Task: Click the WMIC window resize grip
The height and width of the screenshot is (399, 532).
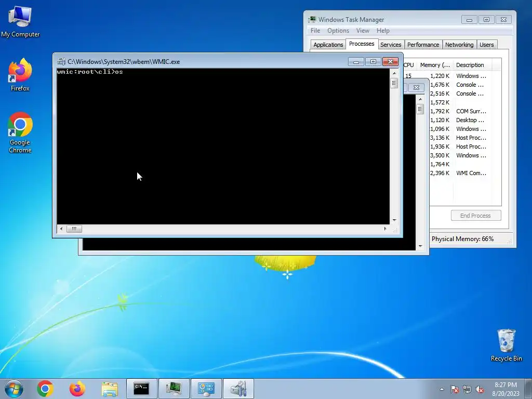Action: [x=394, y=230]
